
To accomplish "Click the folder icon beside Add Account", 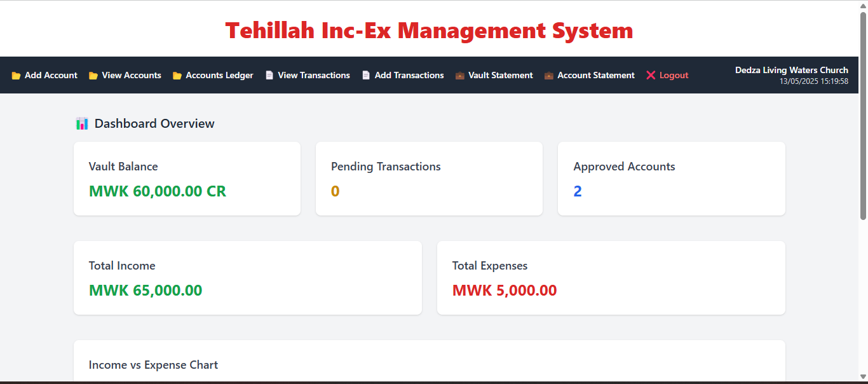I will [x=16, y=76].
